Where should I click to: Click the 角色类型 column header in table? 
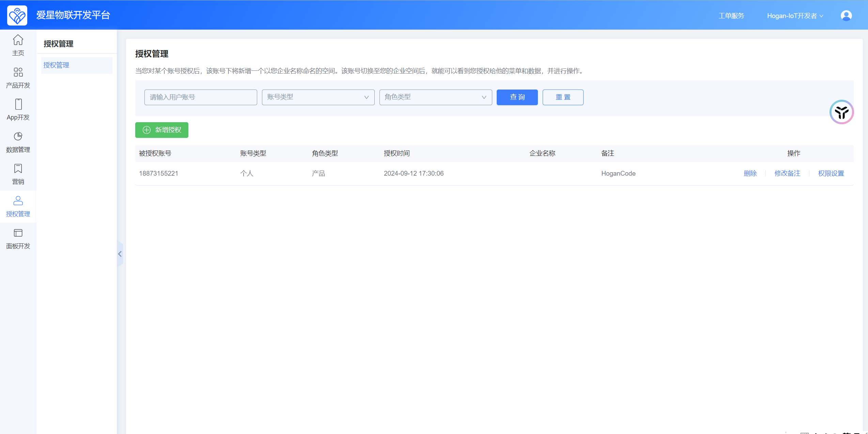click(325, 153)
